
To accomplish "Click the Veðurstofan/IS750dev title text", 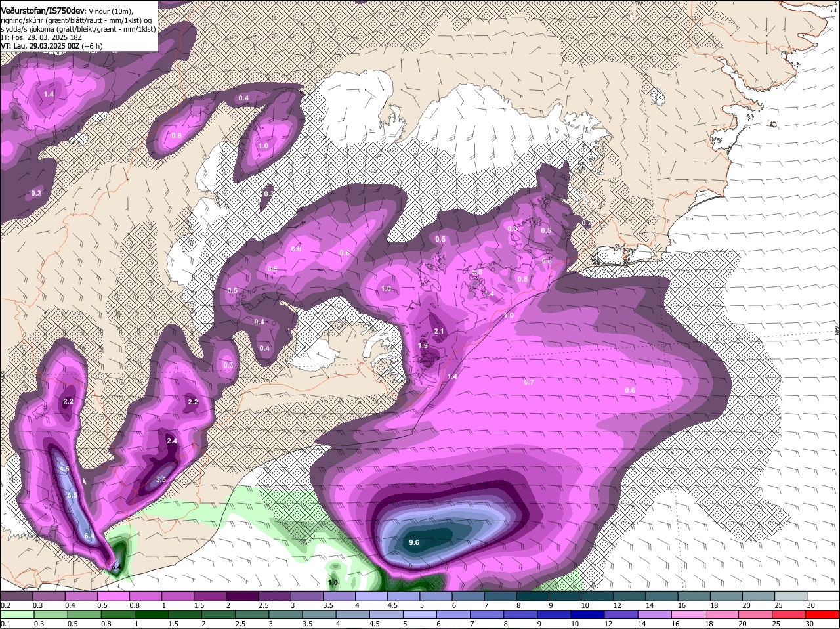I will coord(41,11).
